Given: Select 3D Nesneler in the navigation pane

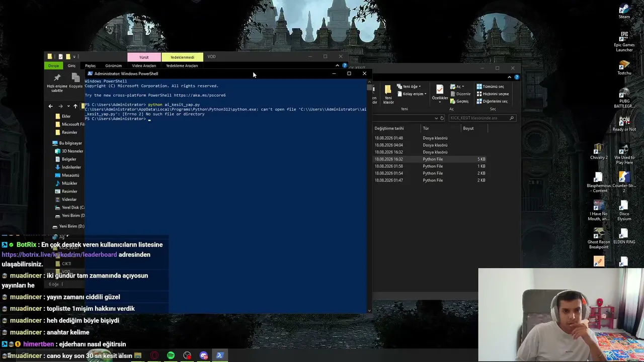Looking at the screenshot, I should pos(68,151).
